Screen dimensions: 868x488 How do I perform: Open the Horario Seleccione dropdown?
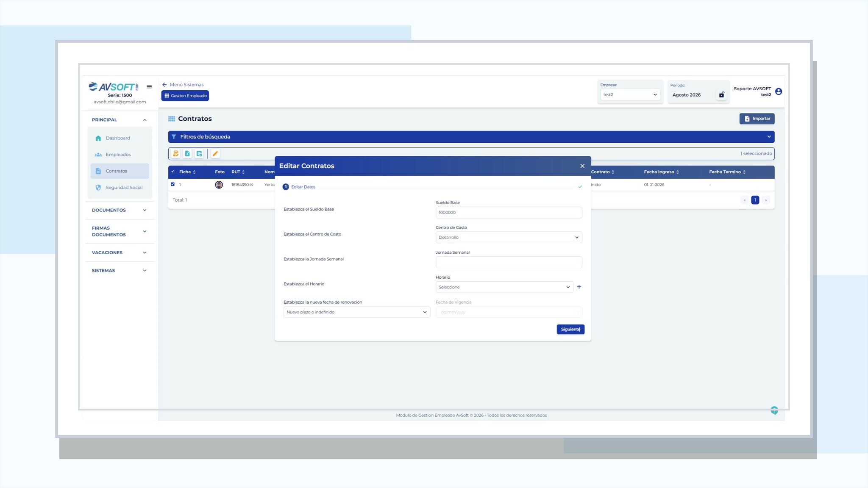[504, 287]
